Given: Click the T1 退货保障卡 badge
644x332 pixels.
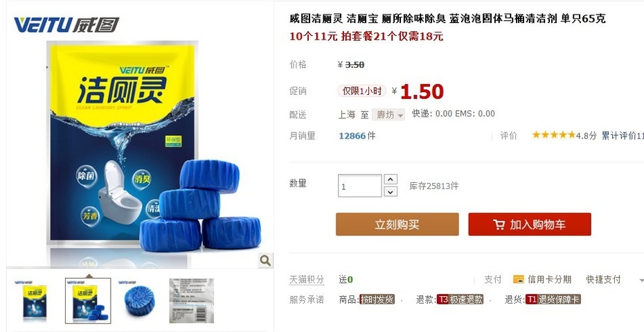Looking at the screenshot, I should point(553,299).
